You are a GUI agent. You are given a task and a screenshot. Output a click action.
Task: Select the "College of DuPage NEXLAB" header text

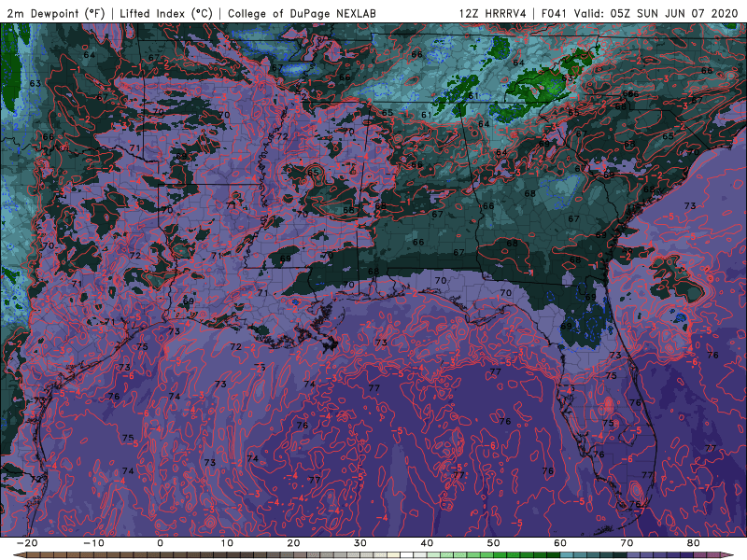click(x=302, y=14)
